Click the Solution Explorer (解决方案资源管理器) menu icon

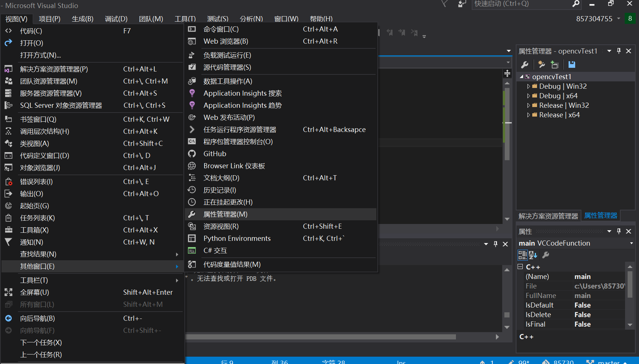8,69
